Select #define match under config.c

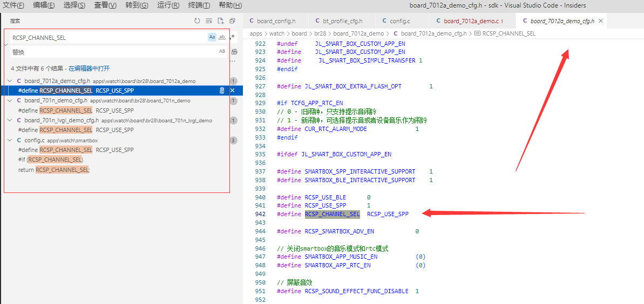[76, 150]
